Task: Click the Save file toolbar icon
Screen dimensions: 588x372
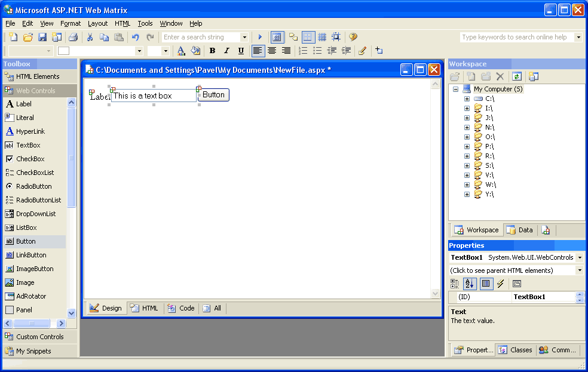Action: pyautogui.click(x=42, y=37)
